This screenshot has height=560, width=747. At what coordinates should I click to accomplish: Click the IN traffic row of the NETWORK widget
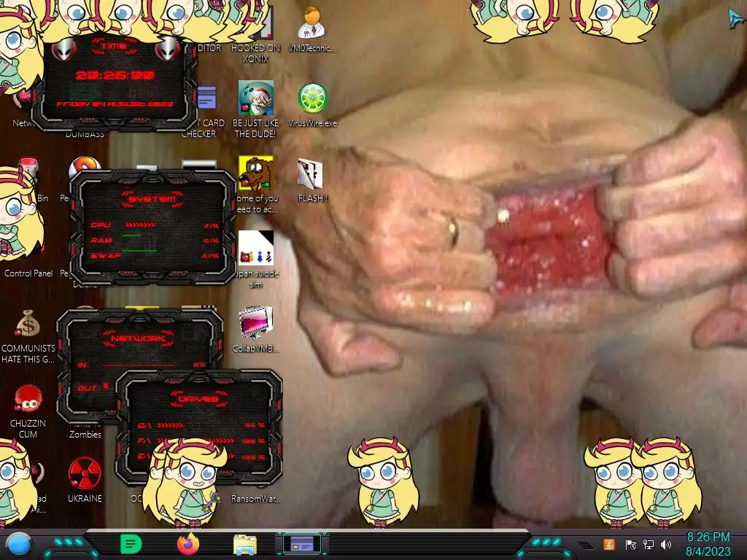coord(142,365)
